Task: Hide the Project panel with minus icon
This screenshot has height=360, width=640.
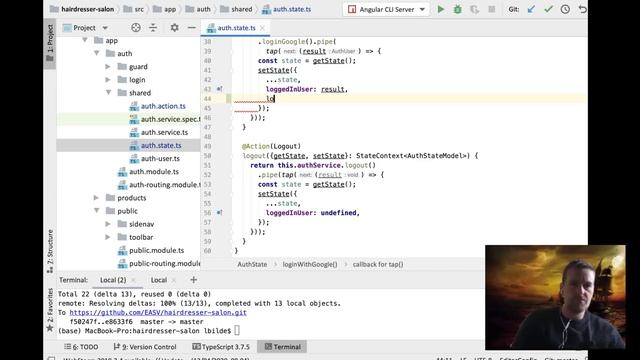Action: pos(191,27)
